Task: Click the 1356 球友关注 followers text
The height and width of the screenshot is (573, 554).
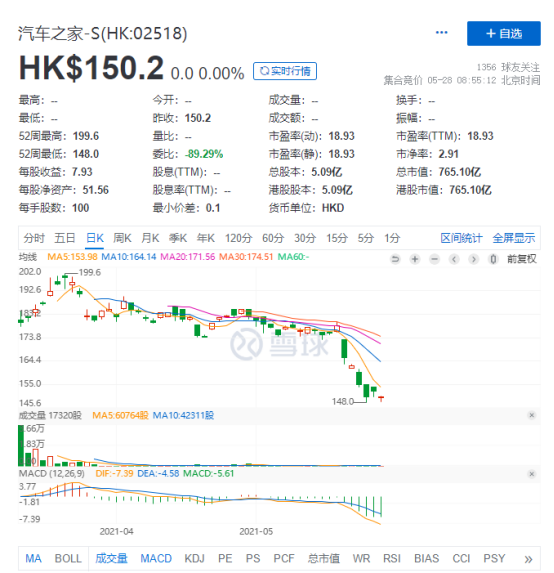Action: (x=508, y=67)
